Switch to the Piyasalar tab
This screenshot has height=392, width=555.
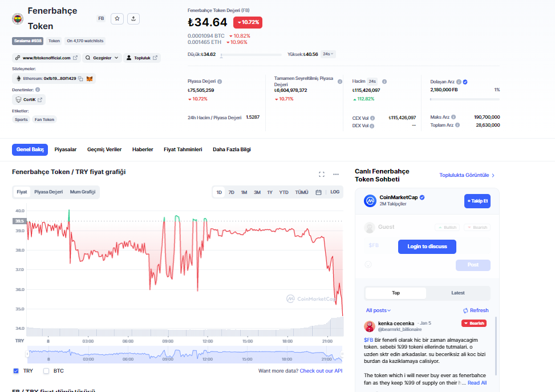point(66,149)
